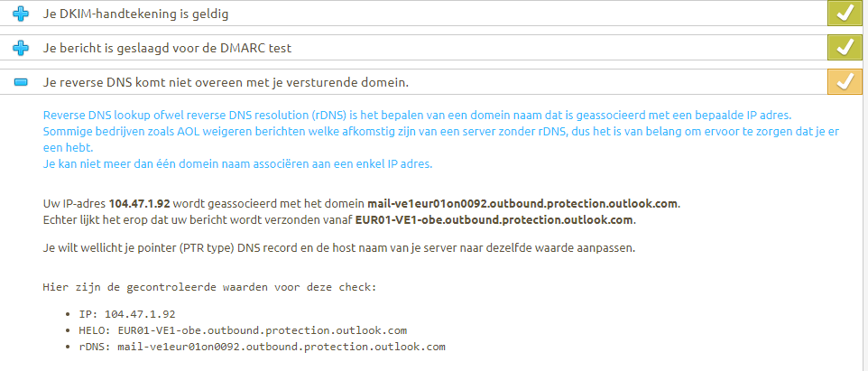Click the 'IP: 104.47.1.92' list item
The image size is (868, 371).
[x=126, y=313]
